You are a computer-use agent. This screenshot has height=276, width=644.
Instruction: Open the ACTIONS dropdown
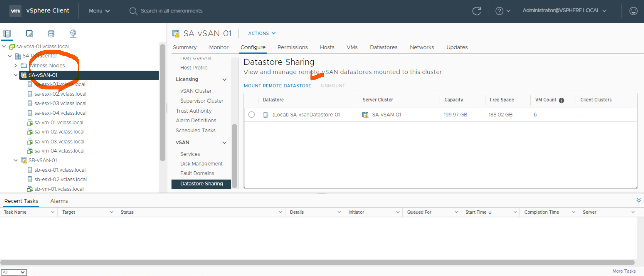(x=262, y=33)
